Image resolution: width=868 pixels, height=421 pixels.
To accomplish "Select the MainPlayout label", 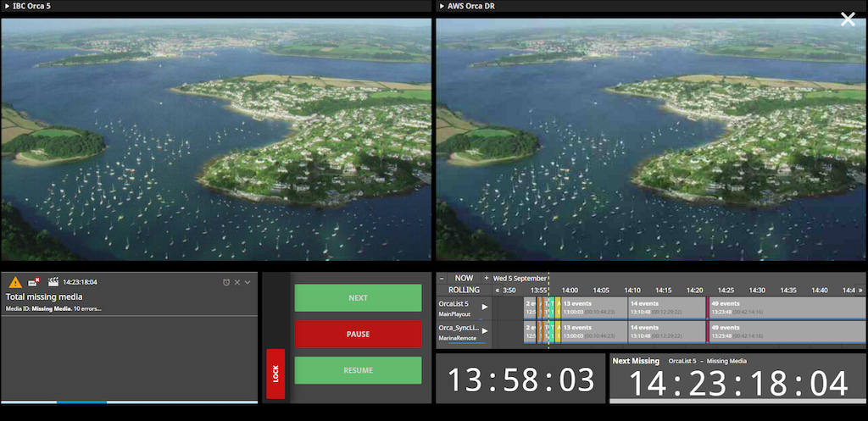I will point(454,313).
